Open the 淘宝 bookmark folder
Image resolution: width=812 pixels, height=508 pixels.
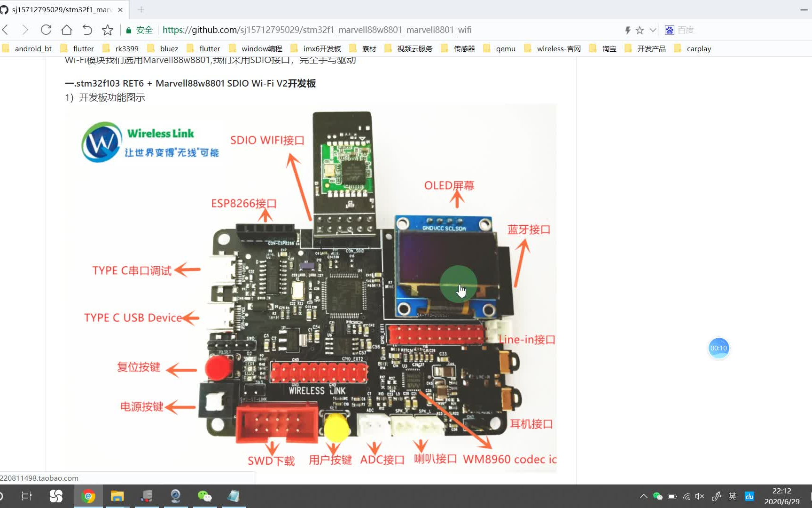pyautogui.click(x=603, y=48)
